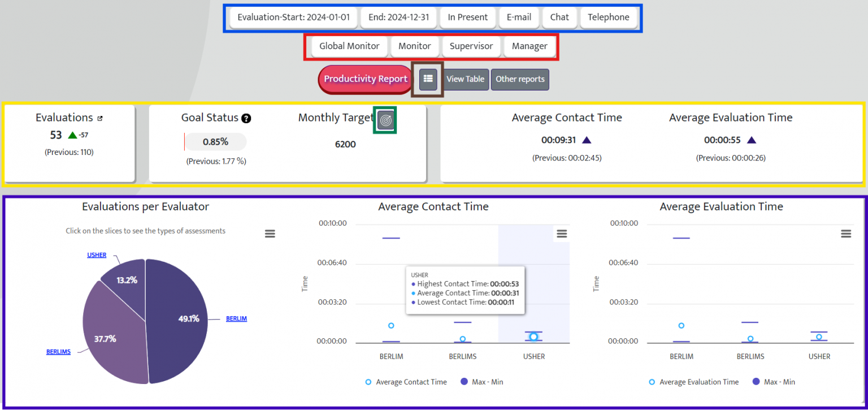Open Average Evaluation Time chart hamburger menu
This screenshot has height=410, width=868.
[846, 234]
